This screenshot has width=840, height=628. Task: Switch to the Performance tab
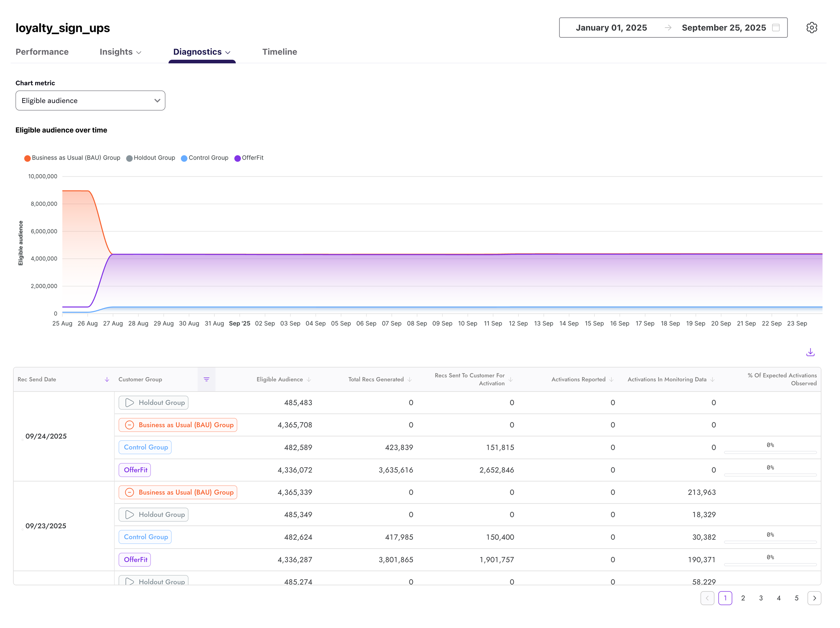pyautogui.click(x=42, y=52)
